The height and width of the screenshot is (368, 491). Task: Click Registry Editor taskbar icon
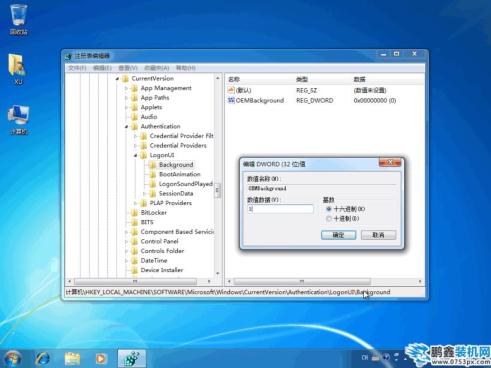point(132,359)
